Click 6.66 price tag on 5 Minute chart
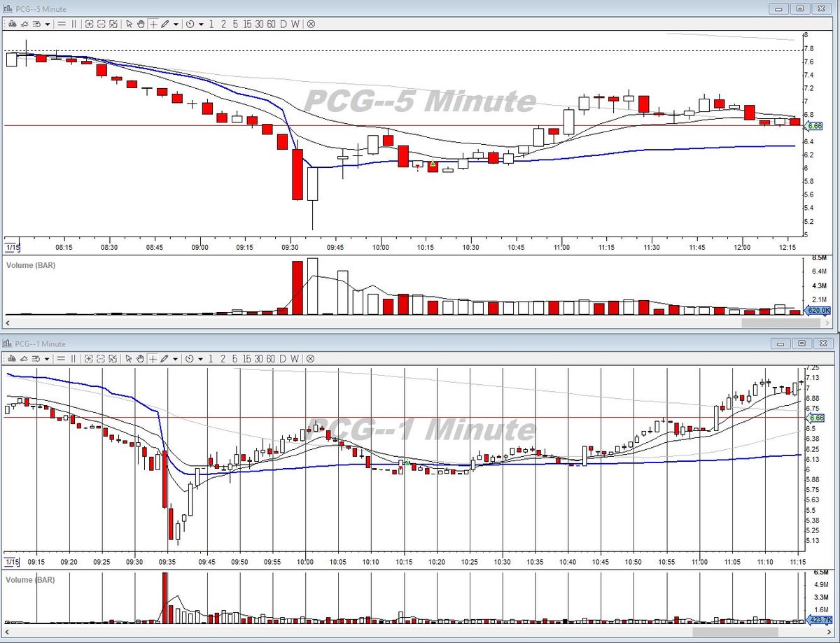 click(x=813, y=126)
